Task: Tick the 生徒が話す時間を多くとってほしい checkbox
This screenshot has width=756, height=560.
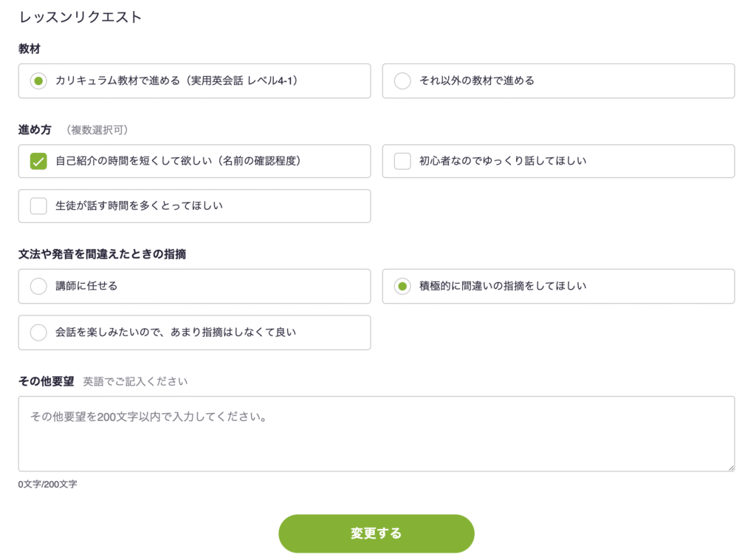Action: click(x=38, y=206)
